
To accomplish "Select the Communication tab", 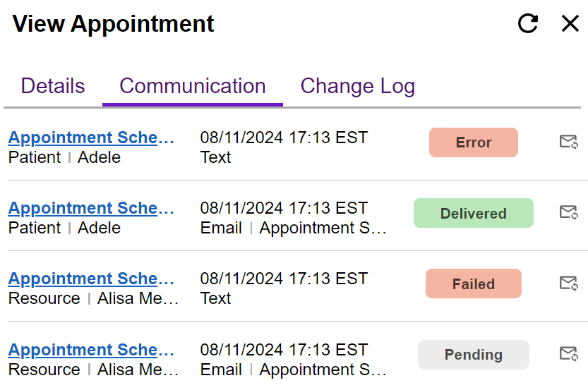I will click(193, 86).
